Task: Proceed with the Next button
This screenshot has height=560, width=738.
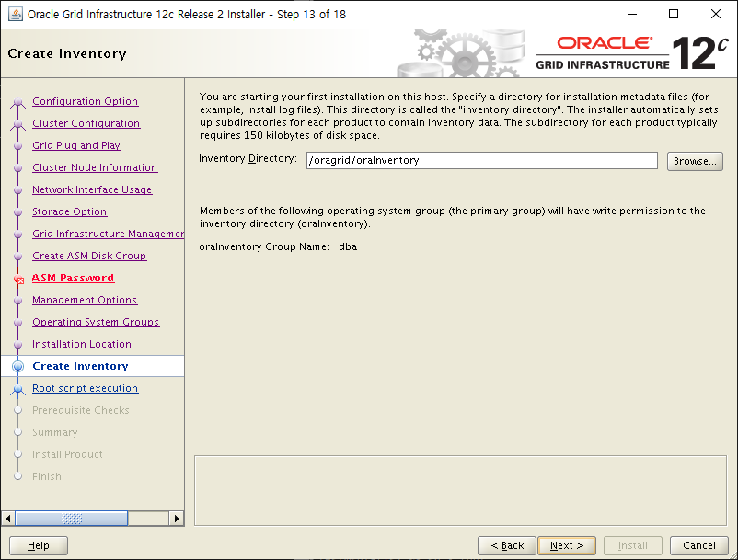Action: (x=567, y=545)
